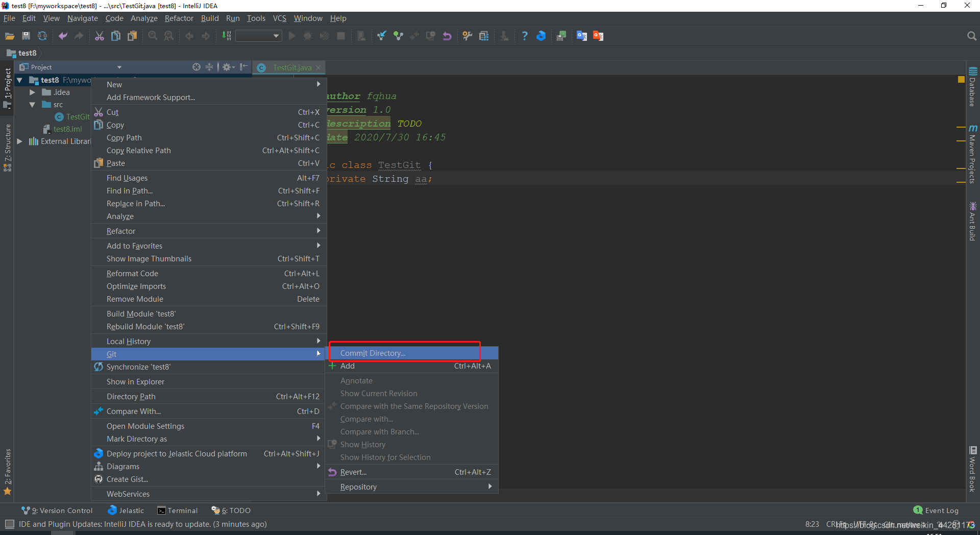Expand the Repository submenu in the Git menu

(x=412, y=487)
